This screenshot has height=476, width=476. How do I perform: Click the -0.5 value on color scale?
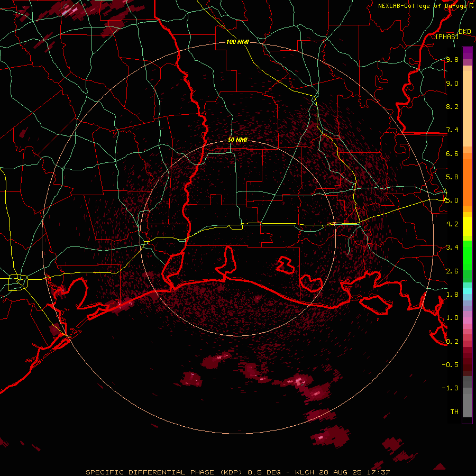[450, 364]
